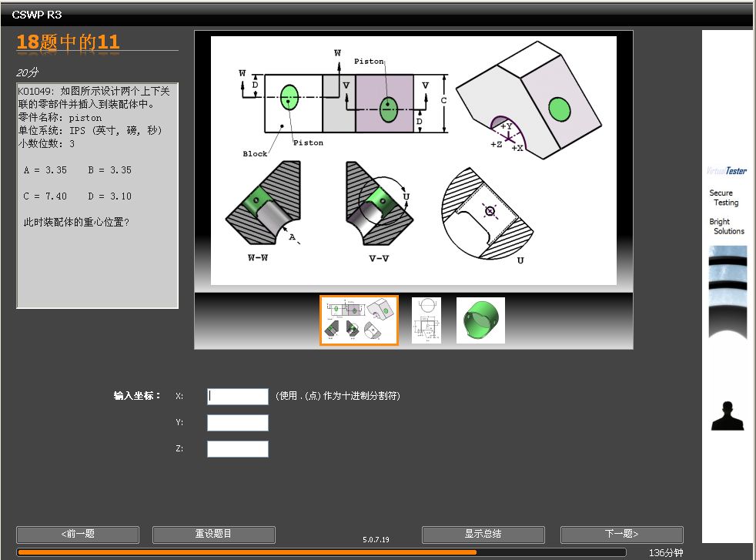The image size is (756, 560).
Task: Click the main assembly drawing image
Action: tap(413, 160)
